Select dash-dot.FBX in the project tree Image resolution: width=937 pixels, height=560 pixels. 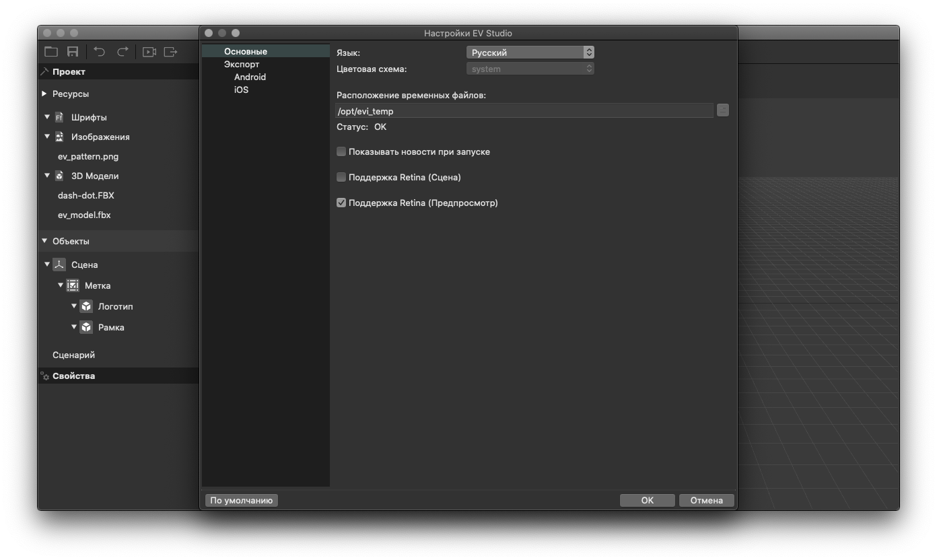click(x=86, y=195)
